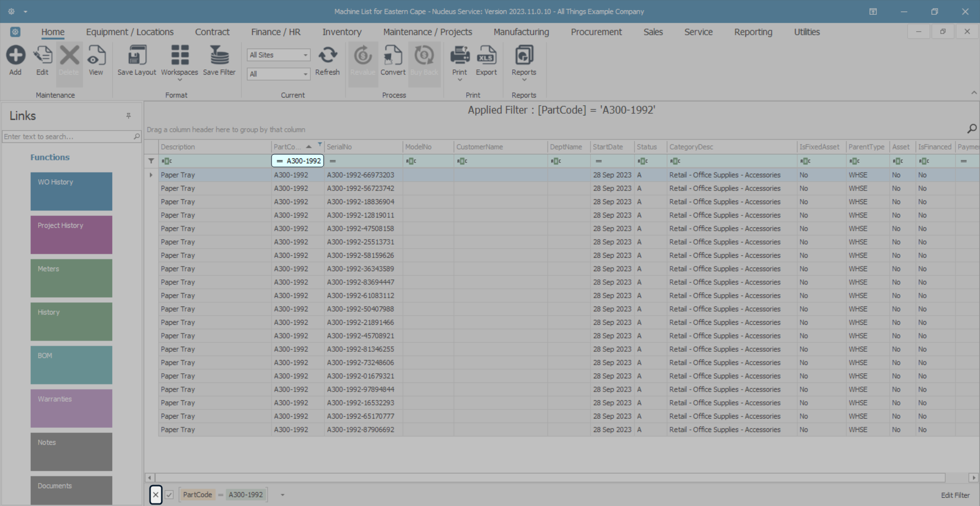Screen dimensions: 980x506
Task: Open the CategoryDesc filter condition selector
Action: tap(675, 161)
